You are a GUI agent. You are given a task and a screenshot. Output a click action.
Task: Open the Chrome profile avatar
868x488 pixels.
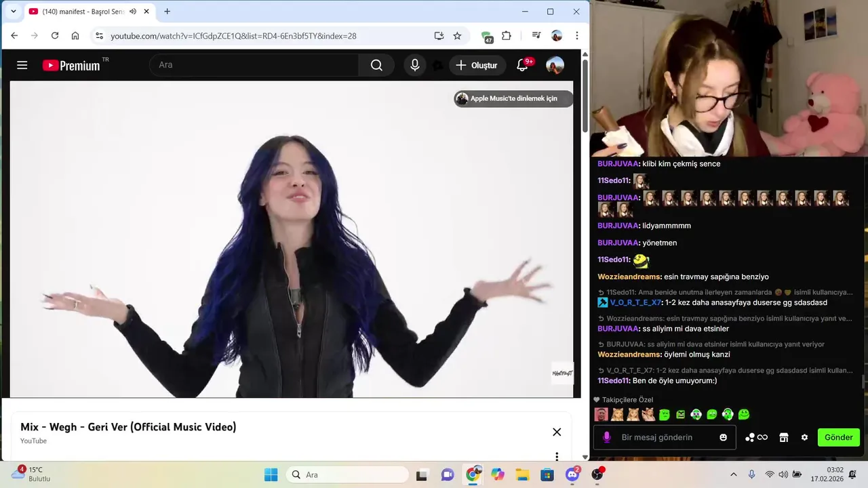[x=557, y=36]
